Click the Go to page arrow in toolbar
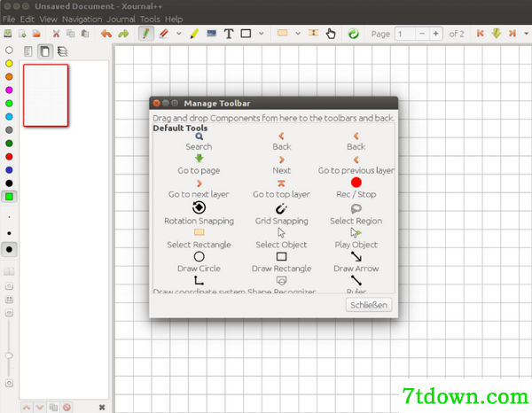Viewport: 532px width, 413px height. 497,33
